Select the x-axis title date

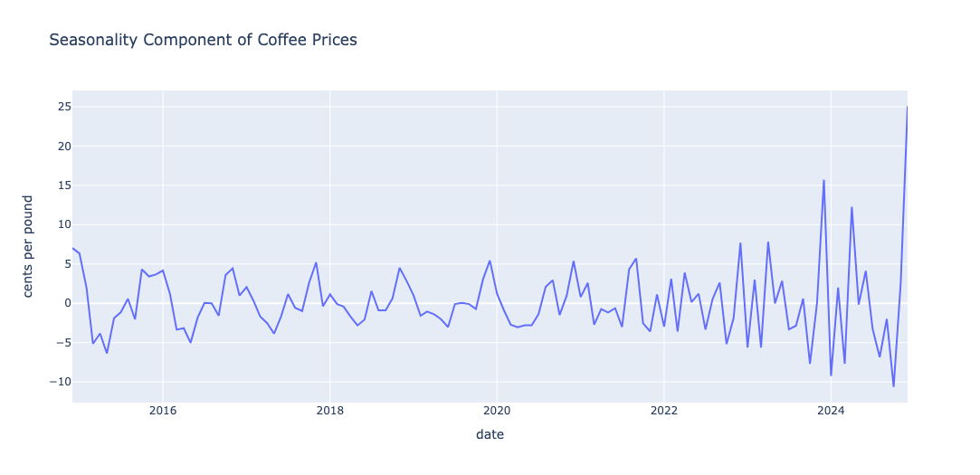490,434
